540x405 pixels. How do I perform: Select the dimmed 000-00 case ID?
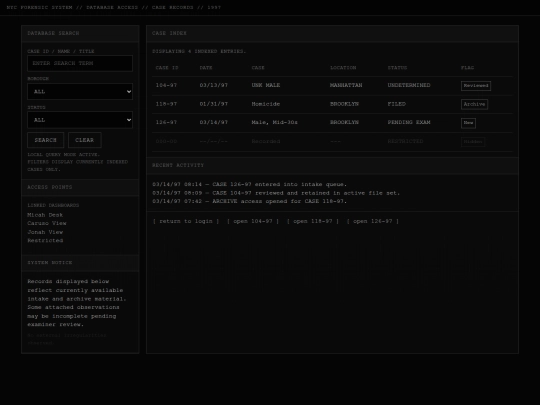tap(166, 141)
